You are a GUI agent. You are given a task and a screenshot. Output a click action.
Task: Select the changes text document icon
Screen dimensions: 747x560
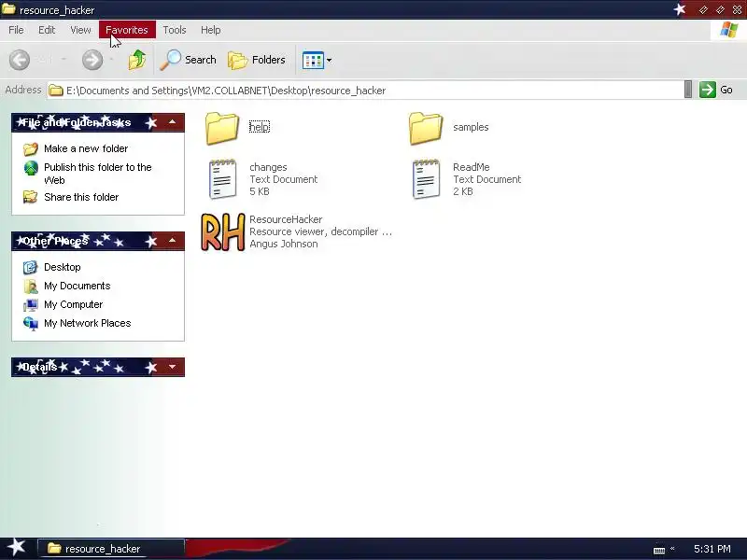point(222,179)
